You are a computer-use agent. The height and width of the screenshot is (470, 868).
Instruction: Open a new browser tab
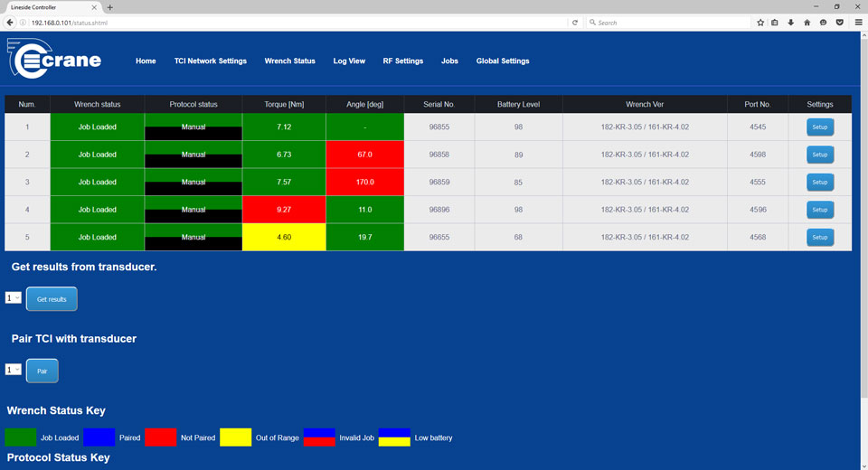(x=110, y=7)
